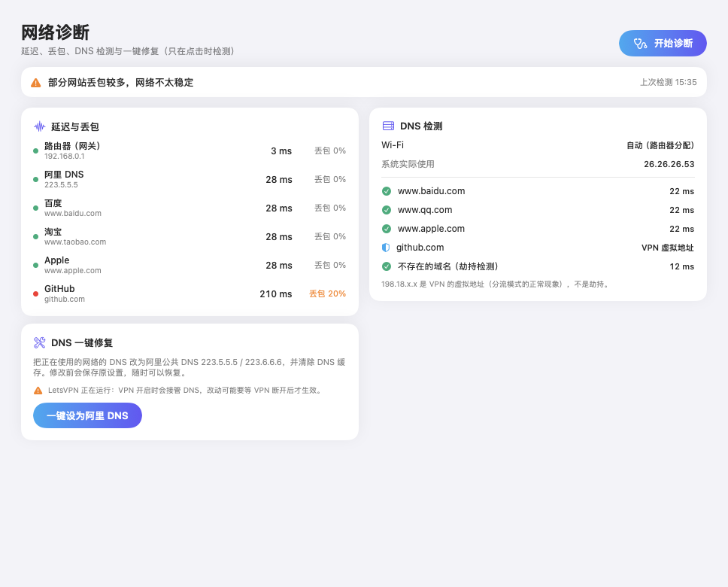Screen dimensions: 728x587
Task: Click green check icon for www.baidu.com
Action: point(387,191)
